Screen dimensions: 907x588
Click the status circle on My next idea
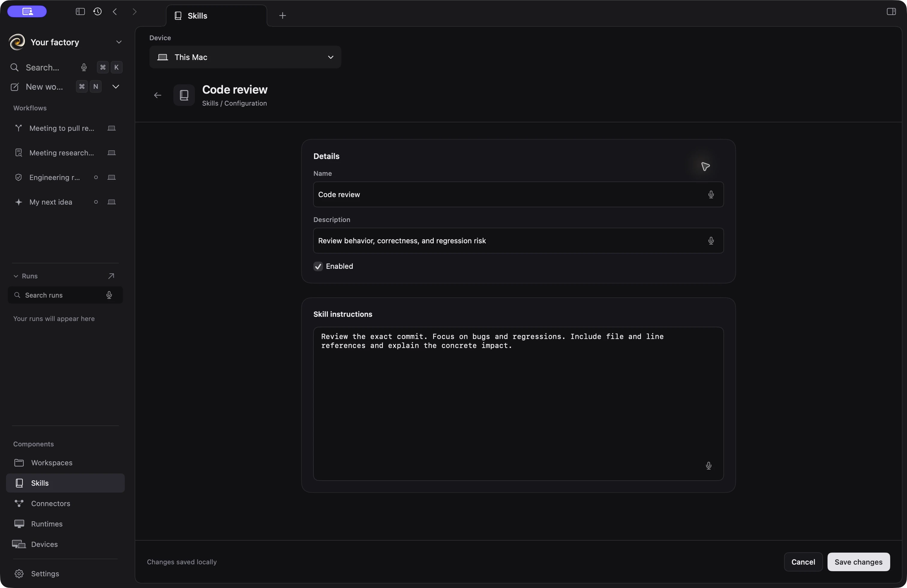click(x=96, y=202)
